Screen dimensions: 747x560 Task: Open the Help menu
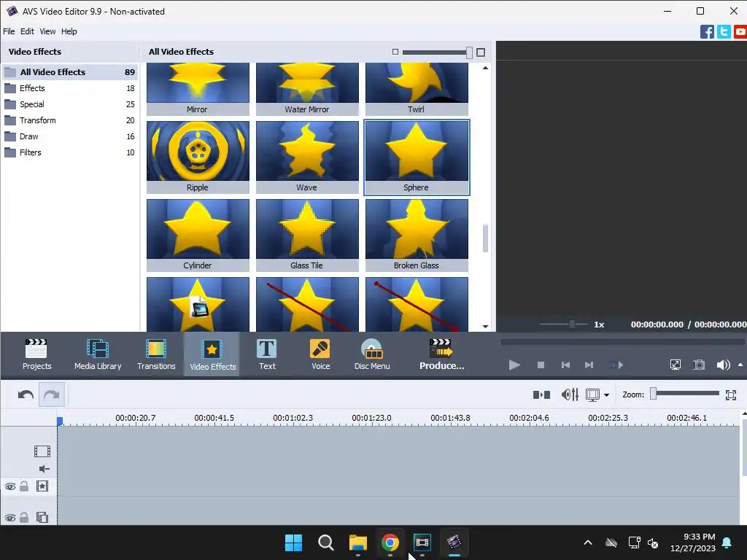[x=69, y=31]
